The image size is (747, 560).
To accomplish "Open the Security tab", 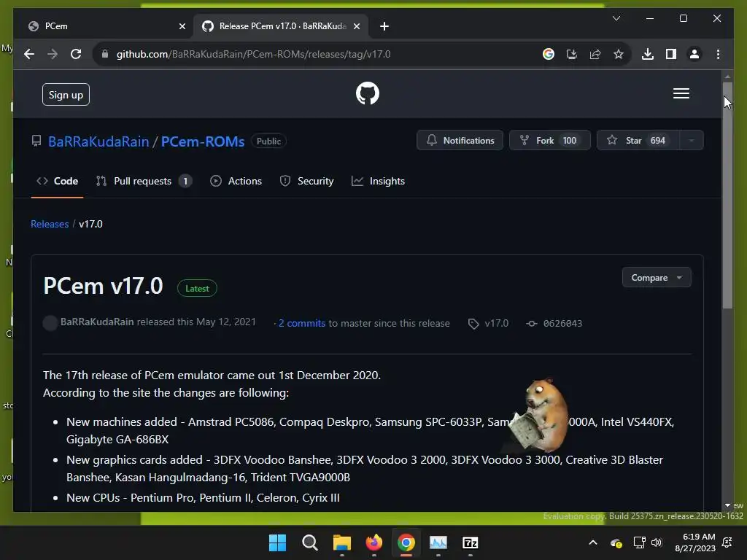I will pos(306,181).
